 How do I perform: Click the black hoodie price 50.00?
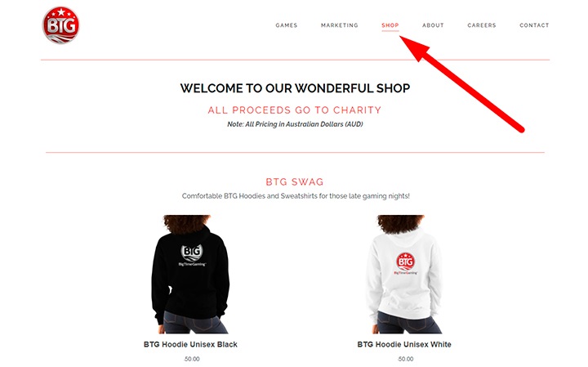(x=192, y=359)
